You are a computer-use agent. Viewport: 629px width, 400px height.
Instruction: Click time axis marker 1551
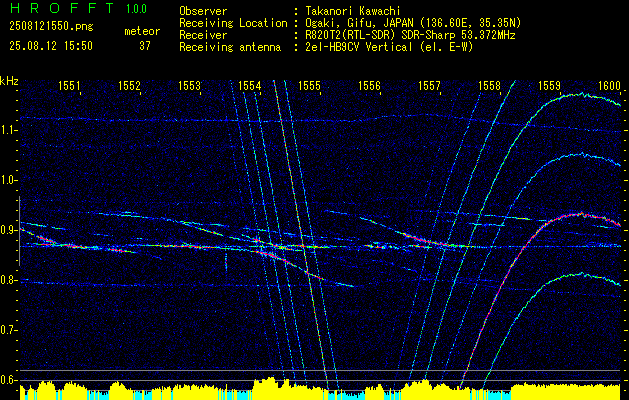[x=69, y=85]
